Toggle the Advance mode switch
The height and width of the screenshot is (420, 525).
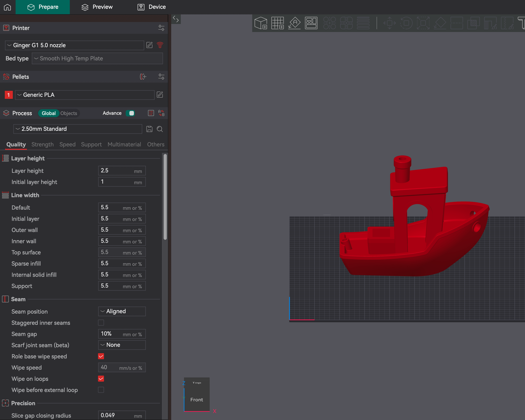130,113
